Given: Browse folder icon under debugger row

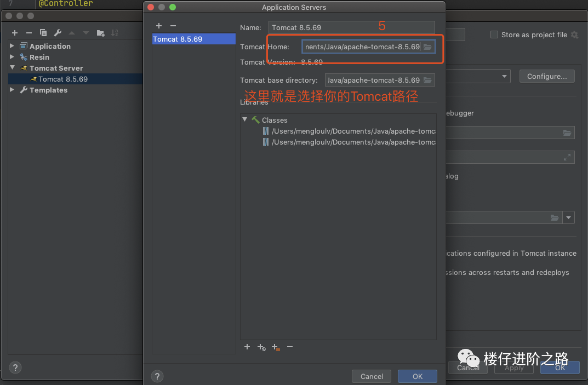Looking at the screenshot, I should click(567, 133).
